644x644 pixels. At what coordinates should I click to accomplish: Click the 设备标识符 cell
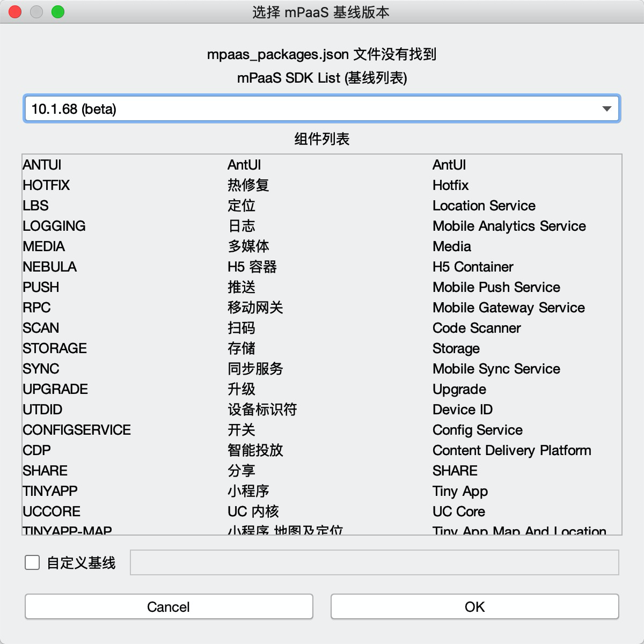tap(262, 409)
